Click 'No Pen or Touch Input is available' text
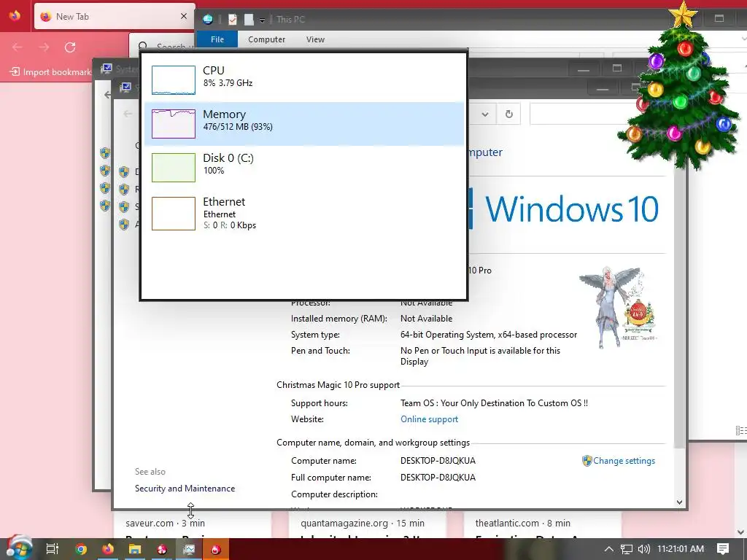Screen dimensions: 747x560 coord(480,356)
